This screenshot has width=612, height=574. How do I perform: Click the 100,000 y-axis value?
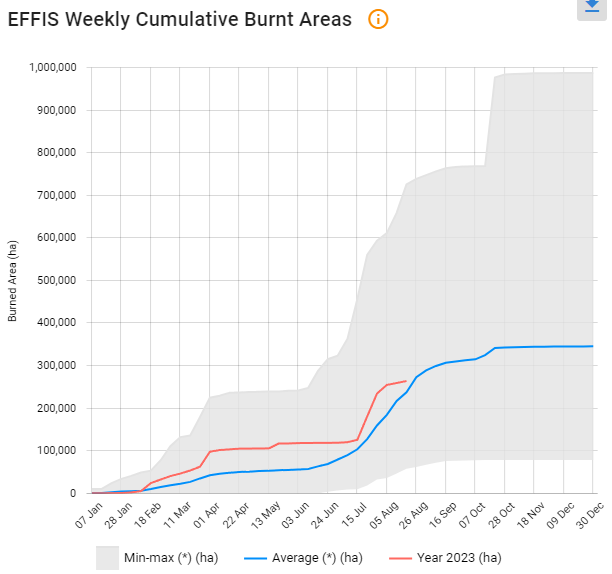pyautogui.click(x=57, y=451)
